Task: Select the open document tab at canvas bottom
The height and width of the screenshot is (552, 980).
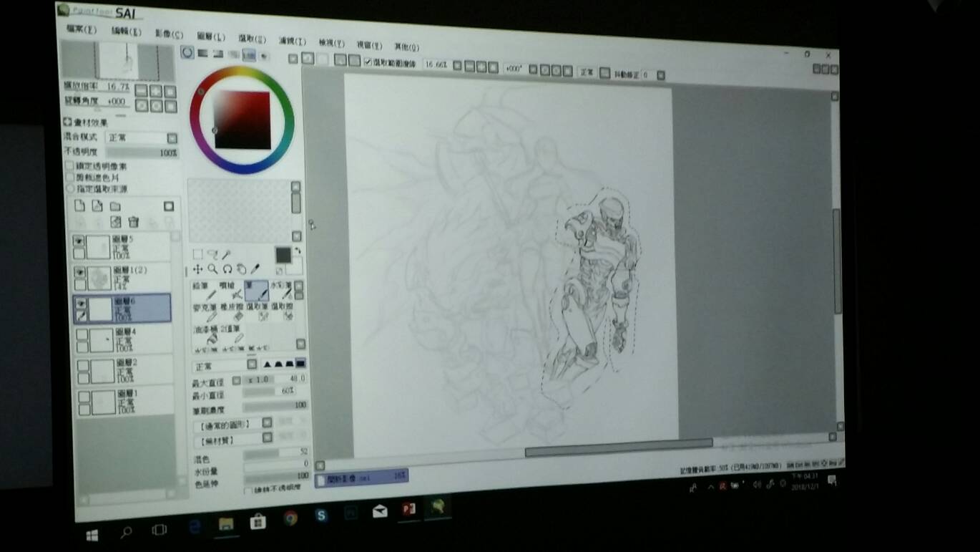Action: pyautogui.click(x=362, y=477)
